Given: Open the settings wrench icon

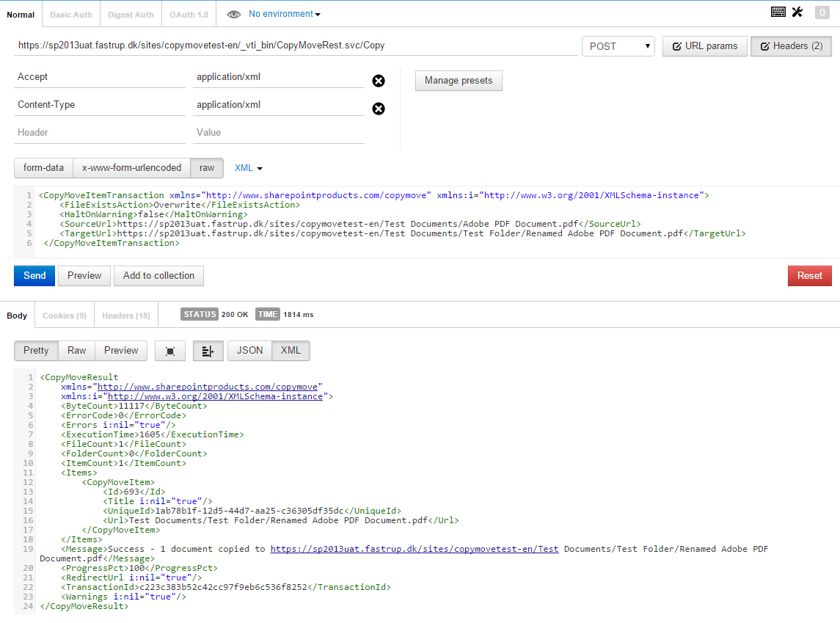Looking at the screenshot, I should (797, 12).
